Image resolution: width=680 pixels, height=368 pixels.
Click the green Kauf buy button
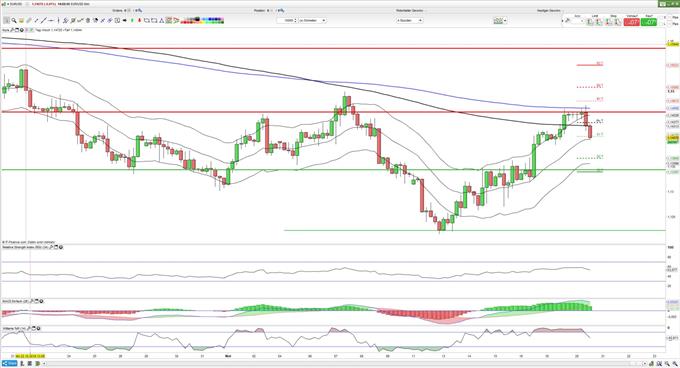click(x=649, y=22)
